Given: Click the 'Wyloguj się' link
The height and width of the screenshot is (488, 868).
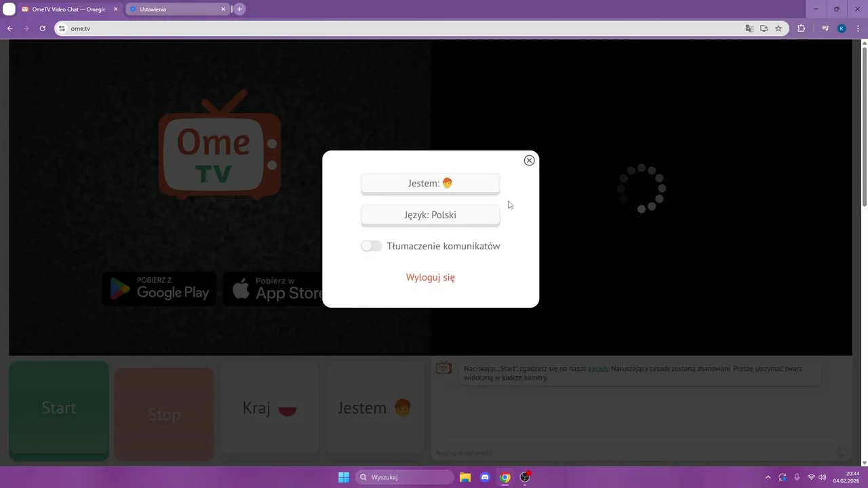Looking at the screenshot, I should pos(431,277).
